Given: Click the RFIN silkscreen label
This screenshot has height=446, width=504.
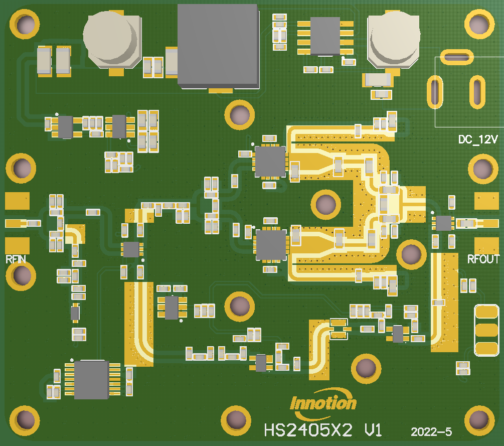Looking at the screenshot, I should 16,259.
